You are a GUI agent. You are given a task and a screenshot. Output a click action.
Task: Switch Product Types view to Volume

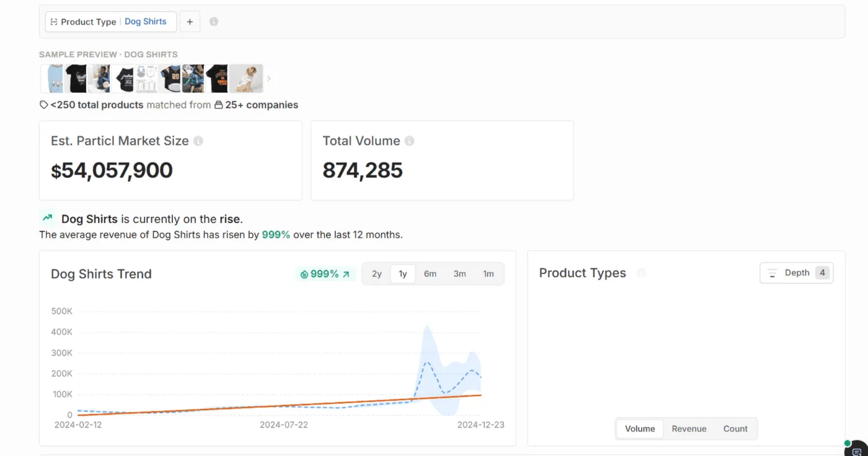tap(640, 429)
